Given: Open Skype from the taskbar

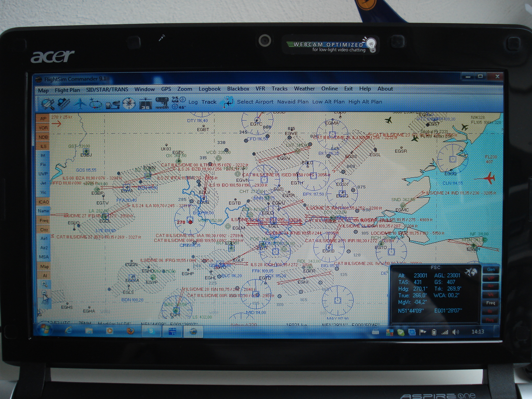Looking at the screenshot, I should [151, 331].
